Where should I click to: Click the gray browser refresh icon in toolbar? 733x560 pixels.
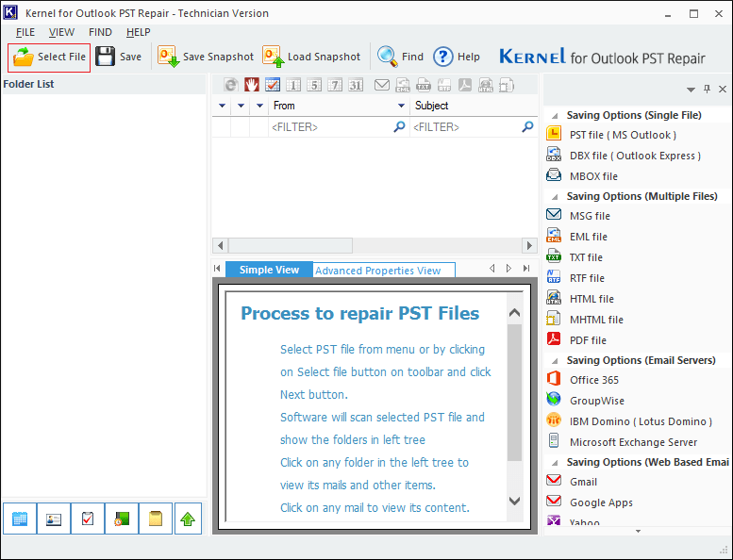[x=231, y=85]
